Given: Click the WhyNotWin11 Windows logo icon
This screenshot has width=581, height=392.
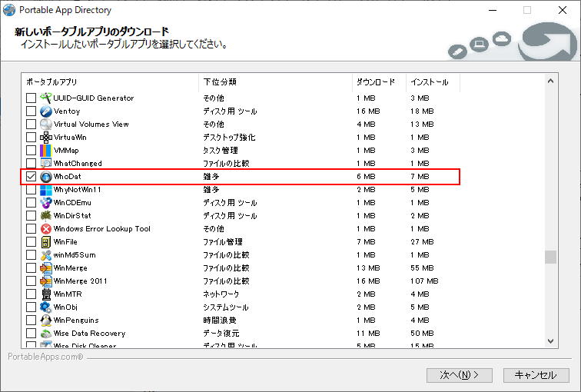Looking at the screenshot, I should coord(45,190).
